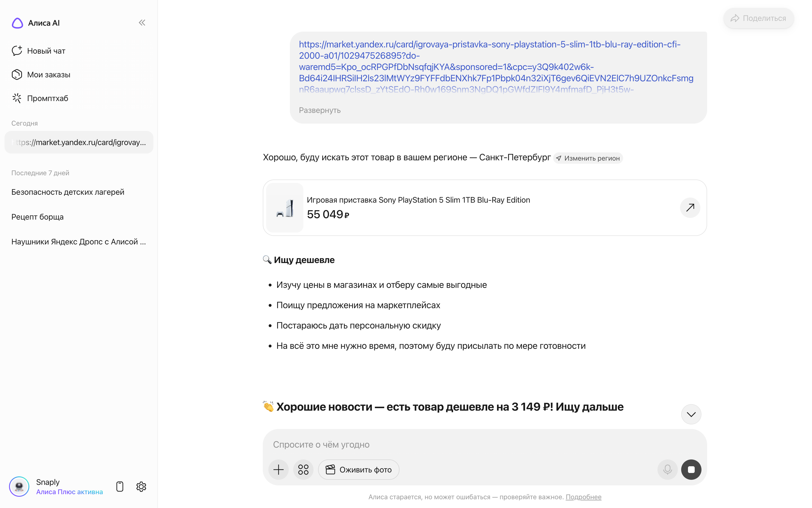
Task: Click the plus attach button
Action: click(278, 469)
